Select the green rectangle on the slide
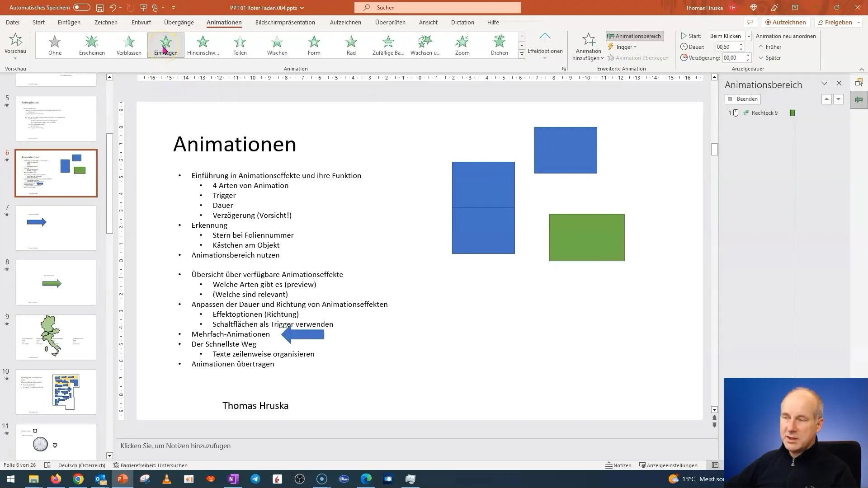The image size is (868, 488). (587, 238)
